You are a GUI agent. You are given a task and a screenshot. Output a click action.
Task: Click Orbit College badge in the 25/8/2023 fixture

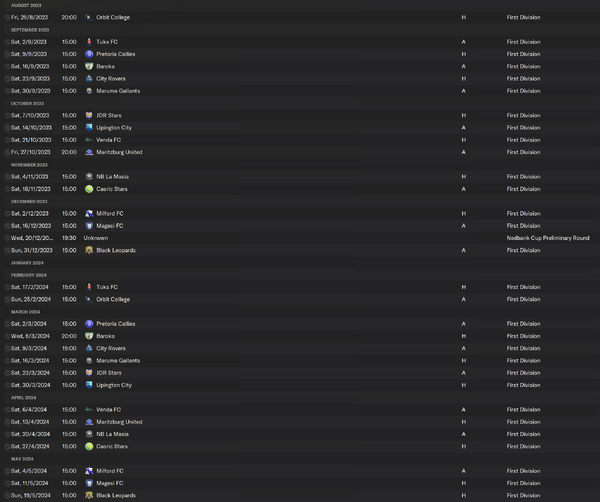89,18
